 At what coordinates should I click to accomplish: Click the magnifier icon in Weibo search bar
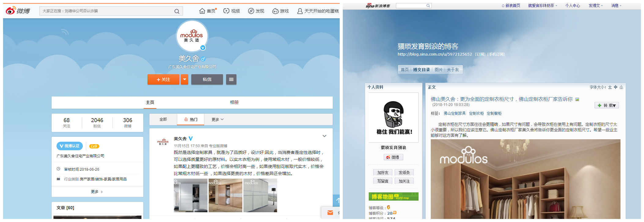coord(177,11)
